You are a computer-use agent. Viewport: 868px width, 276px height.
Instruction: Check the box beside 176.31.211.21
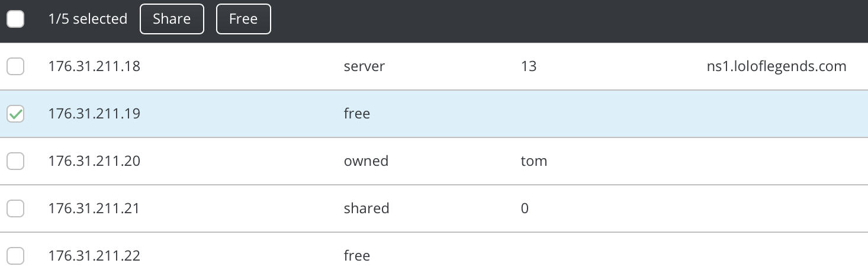point(15,208)
